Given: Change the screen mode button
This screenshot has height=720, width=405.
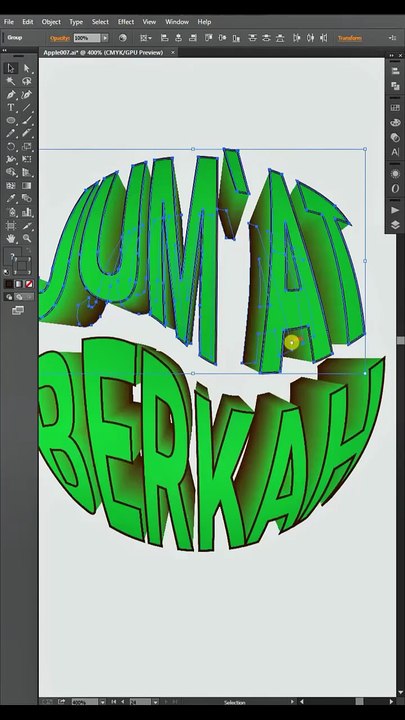Looking at the screenshot, I should (17, 311).
